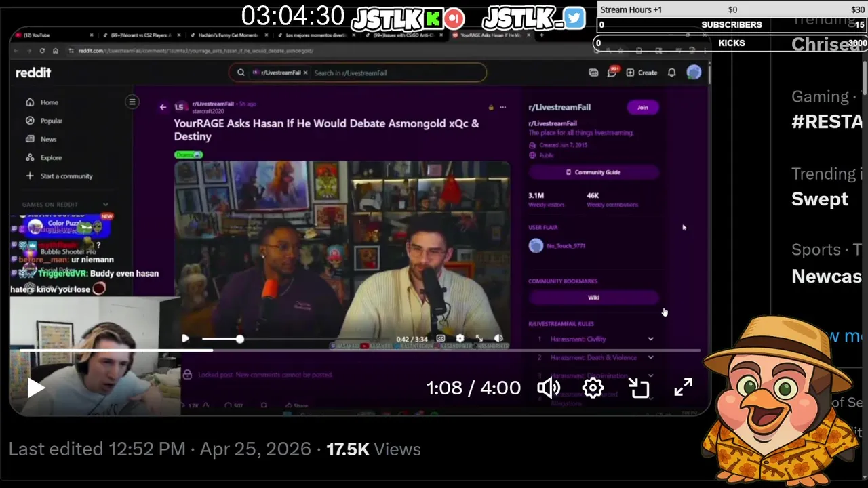868x488 pixels.
Task: Remove the r/LivestreamFail search scope chip
Action: tap(305, 73)
